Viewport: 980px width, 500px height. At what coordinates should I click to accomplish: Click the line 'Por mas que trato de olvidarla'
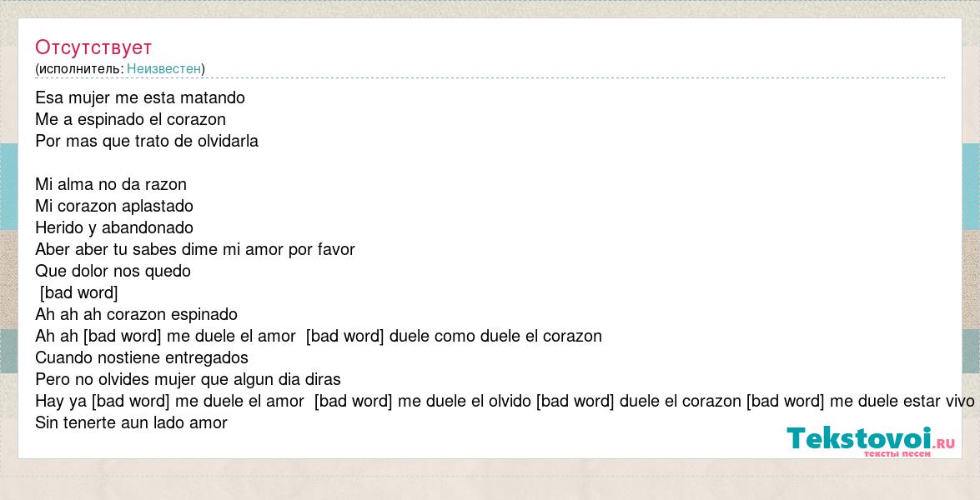pyautogui.click(x=147, y=141)
